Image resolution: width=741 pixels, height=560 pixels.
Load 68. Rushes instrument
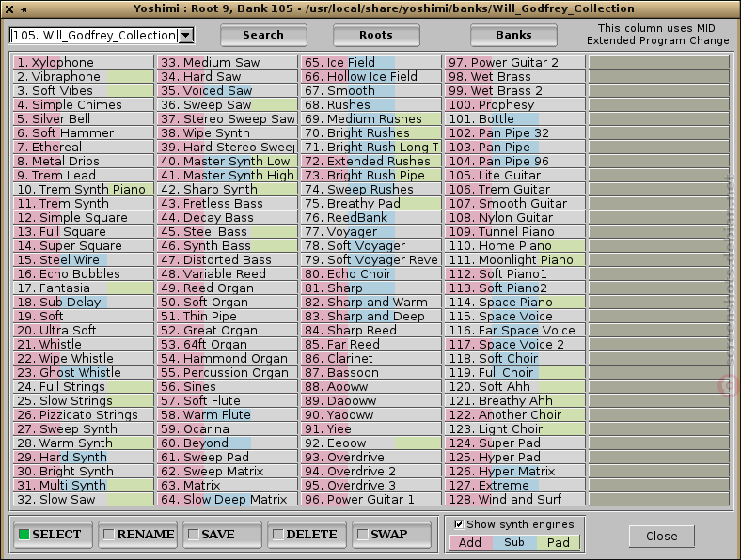pos(371,105)
